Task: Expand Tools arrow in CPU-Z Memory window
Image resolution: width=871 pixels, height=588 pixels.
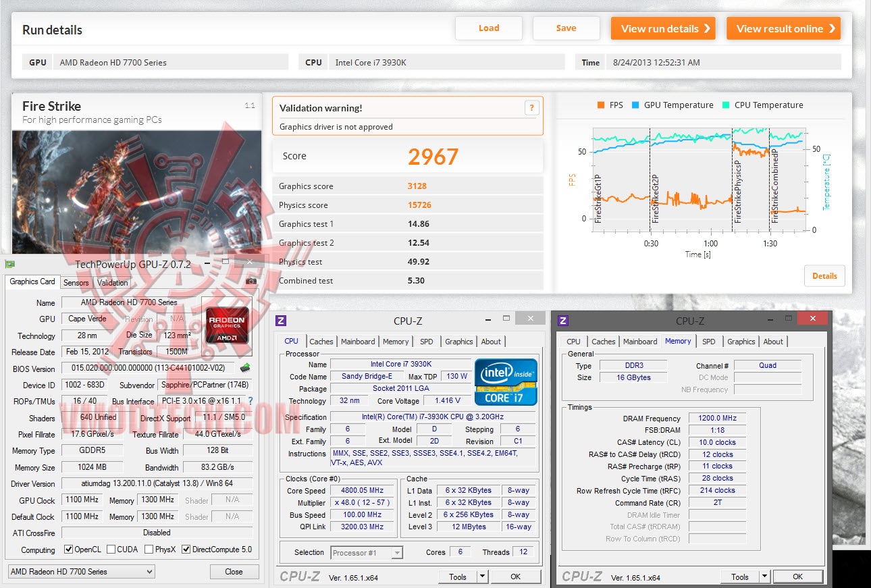Action: click(x=764, y=577)
